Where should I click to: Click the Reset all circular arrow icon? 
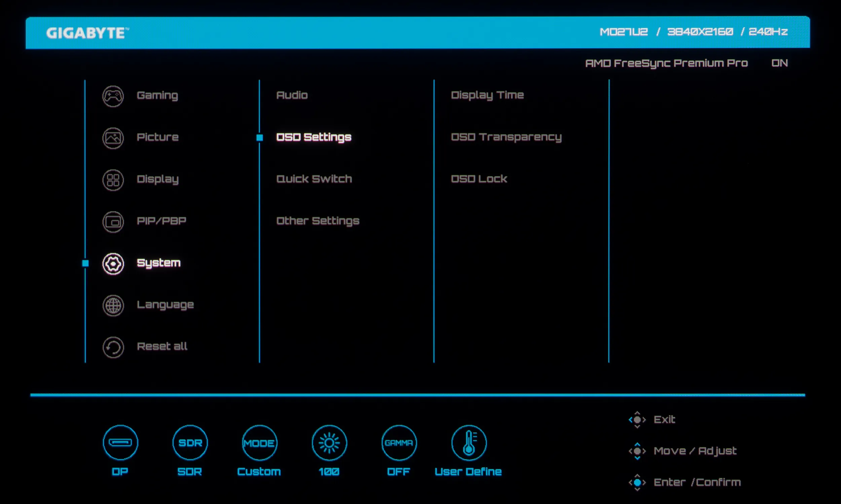113,347
